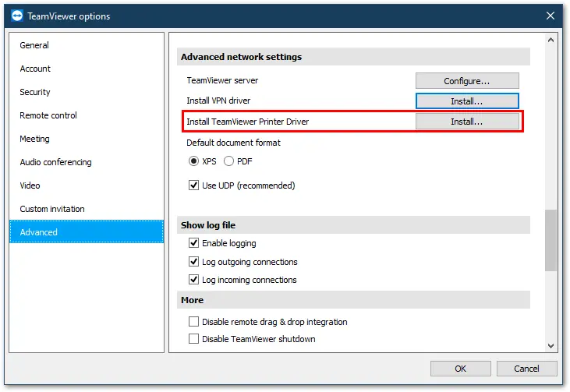Click the TeamViewer logo in title bar

16,16
